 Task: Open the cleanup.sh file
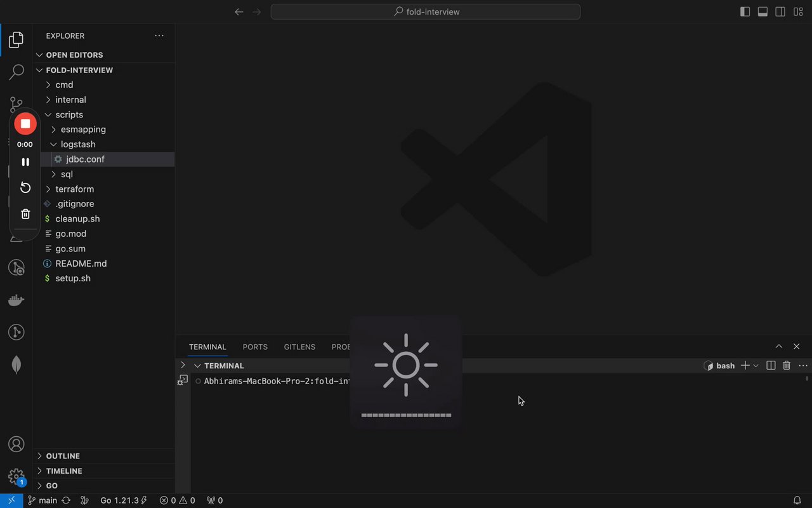click(104, 218)
